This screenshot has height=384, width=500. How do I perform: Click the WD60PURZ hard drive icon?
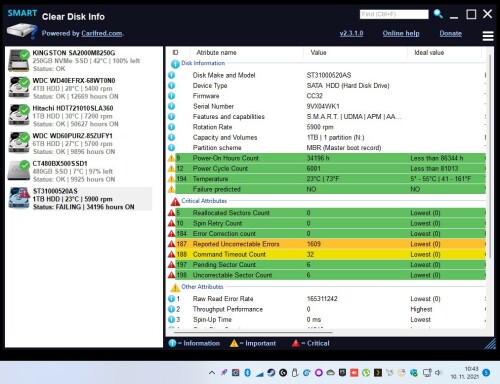[19, 143]
